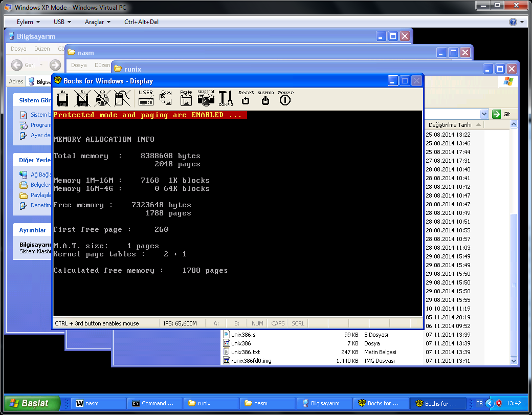Click the CAPS indicator in Bochs status bar
Viewport: 532px width, 415px height.
tap(278, 323)
